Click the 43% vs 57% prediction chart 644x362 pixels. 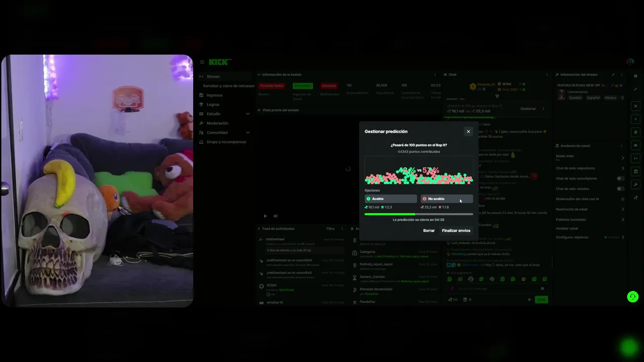click(x=419, y=170)
